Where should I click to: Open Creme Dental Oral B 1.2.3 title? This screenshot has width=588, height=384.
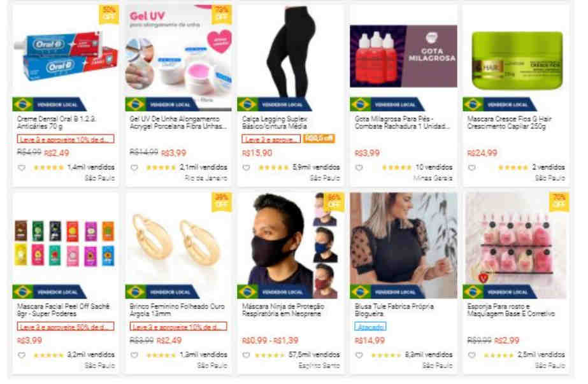click(x=56, y=123)
